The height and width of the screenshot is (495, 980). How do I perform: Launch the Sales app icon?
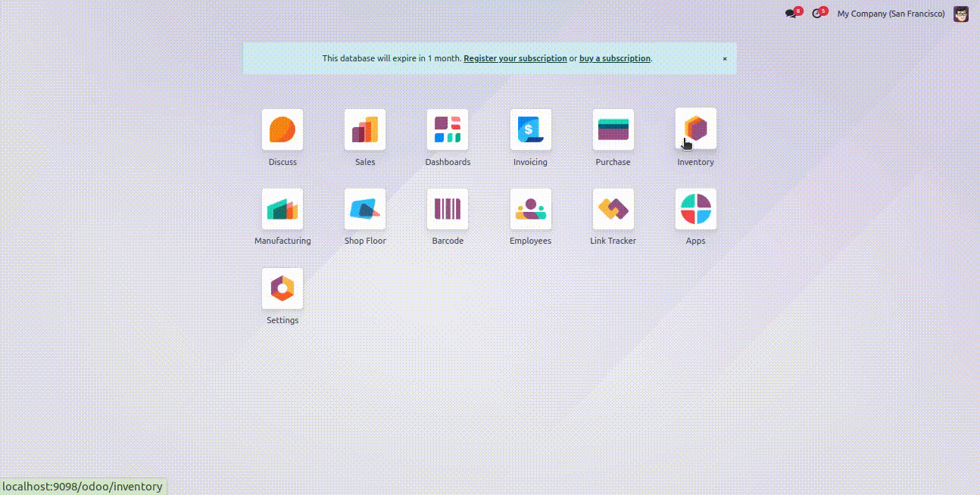365,129
